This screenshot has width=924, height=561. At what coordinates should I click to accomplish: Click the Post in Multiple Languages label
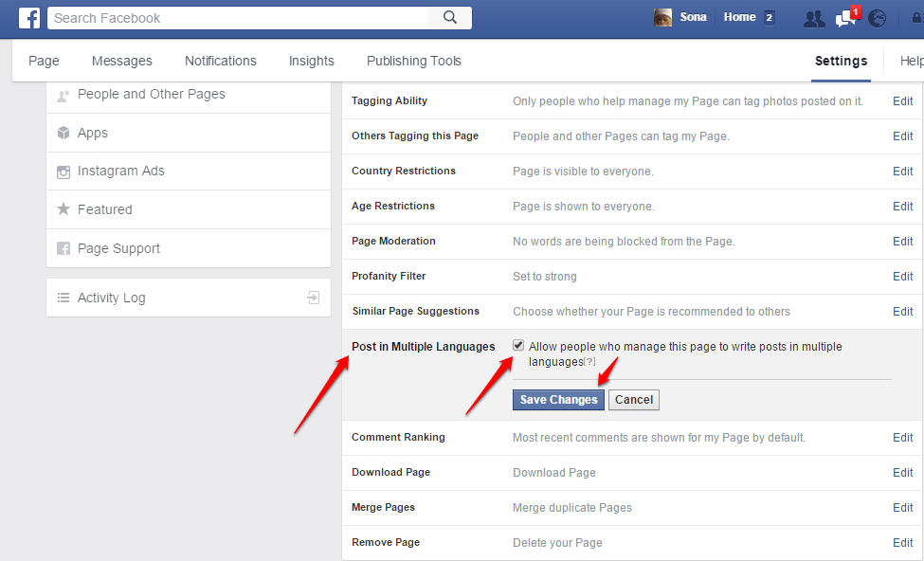423,347
